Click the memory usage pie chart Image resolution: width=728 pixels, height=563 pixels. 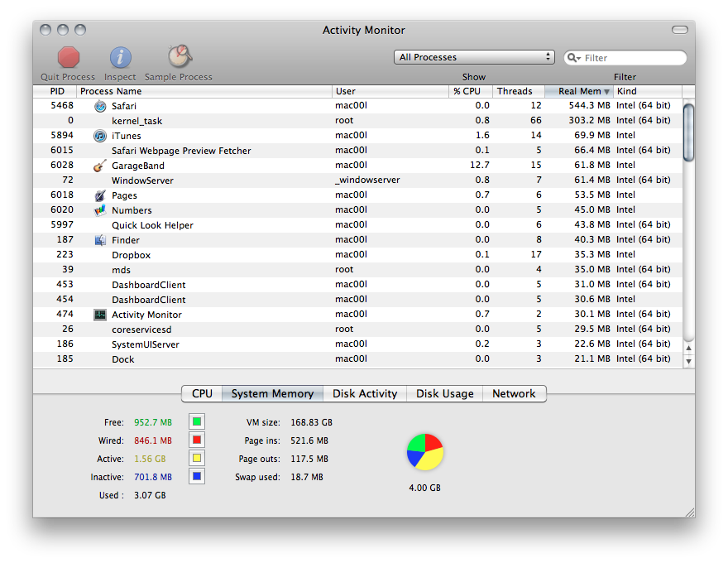(x=425, y=452)
